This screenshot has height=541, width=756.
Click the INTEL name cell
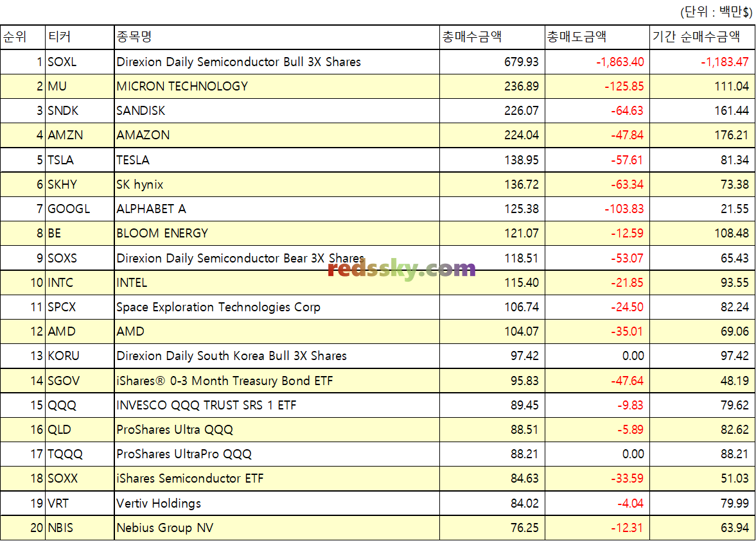pos(277,283)
